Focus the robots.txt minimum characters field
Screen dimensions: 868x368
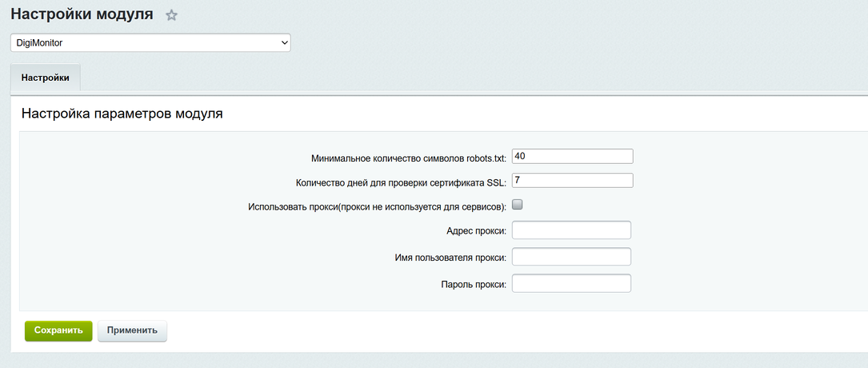[572, 156]
